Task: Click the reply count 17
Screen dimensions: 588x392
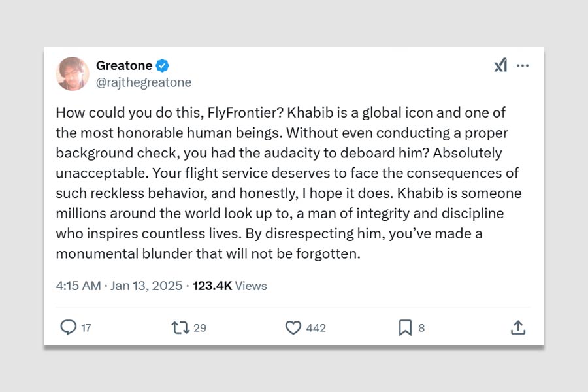Action: [86, 328]
